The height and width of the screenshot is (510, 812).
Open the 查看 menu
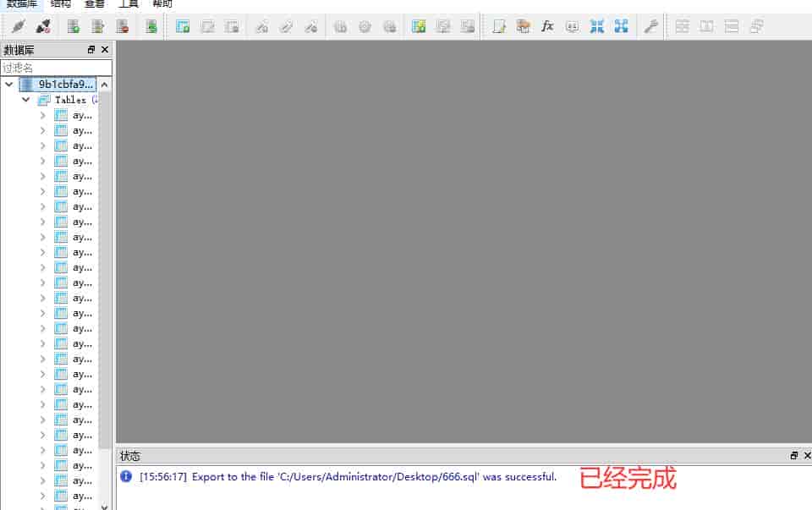pos(94,4)
